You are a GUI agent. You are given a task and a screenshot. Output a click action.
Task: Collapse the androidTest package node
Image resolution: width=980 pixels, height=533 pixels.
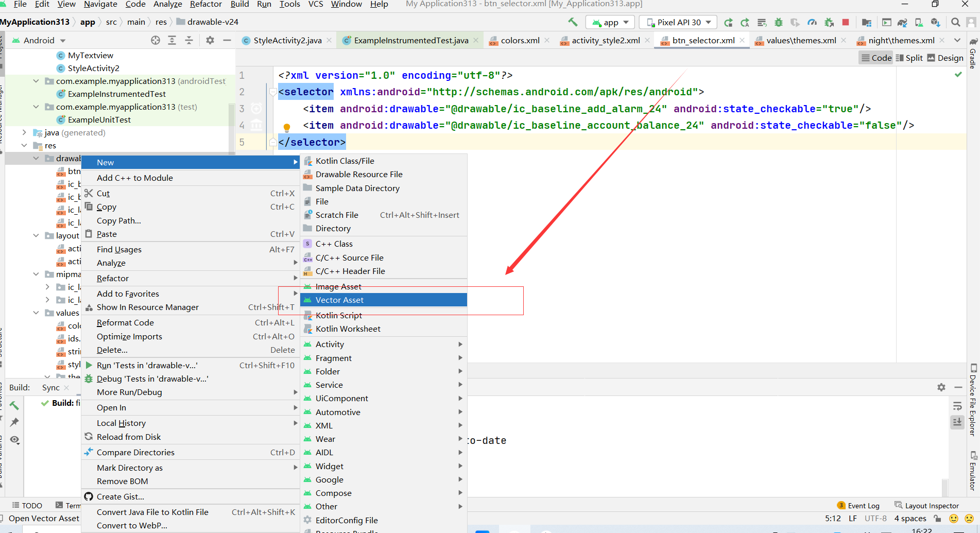pyautogui.click(x=36, y=81)
